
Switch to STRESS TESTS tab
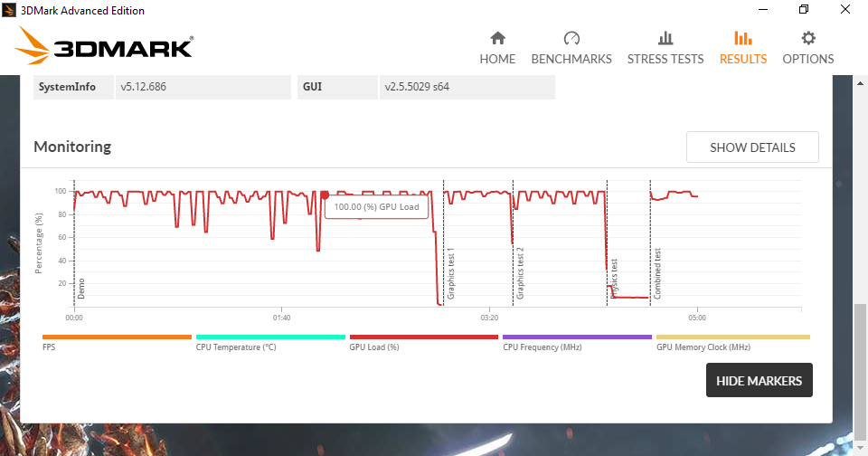click(665, 49)
